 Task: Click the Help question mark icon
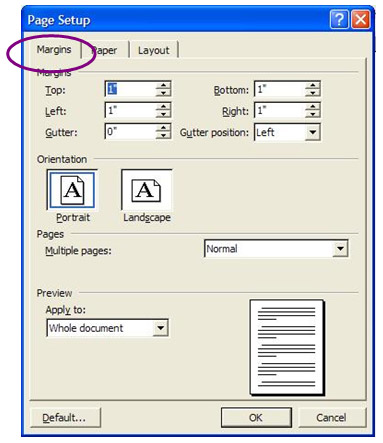pos(339,19)
